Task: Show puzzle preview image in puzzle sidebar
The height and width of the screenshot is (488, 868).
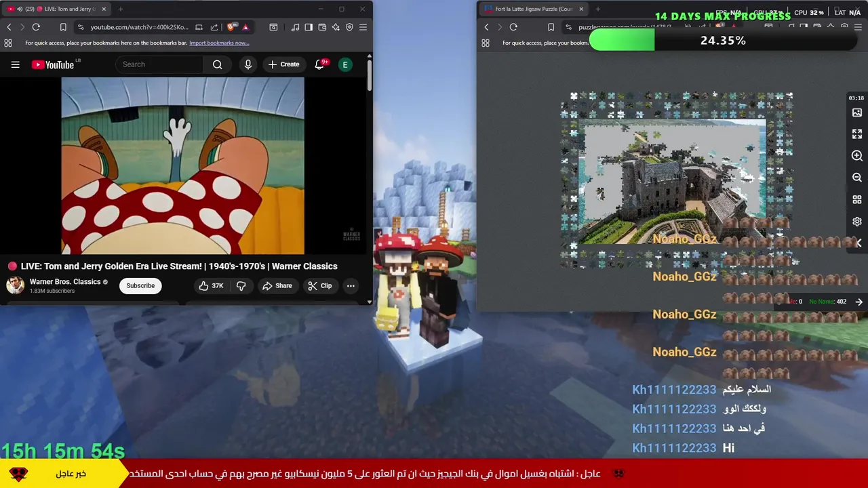Action: (x=857, y=113)
